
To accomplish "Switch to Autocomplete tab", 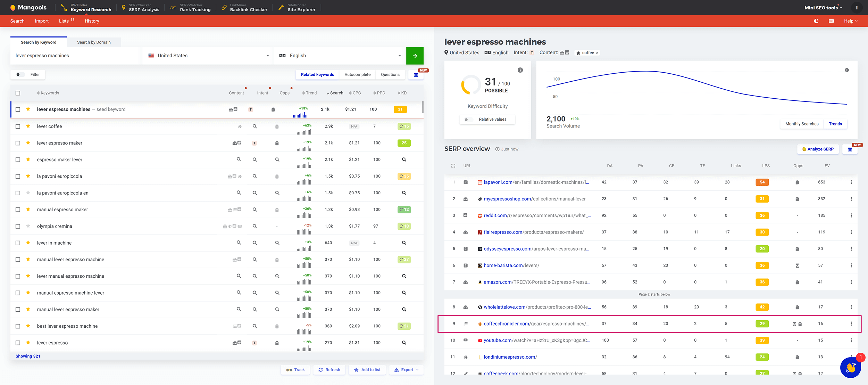I will click(357, 75).
